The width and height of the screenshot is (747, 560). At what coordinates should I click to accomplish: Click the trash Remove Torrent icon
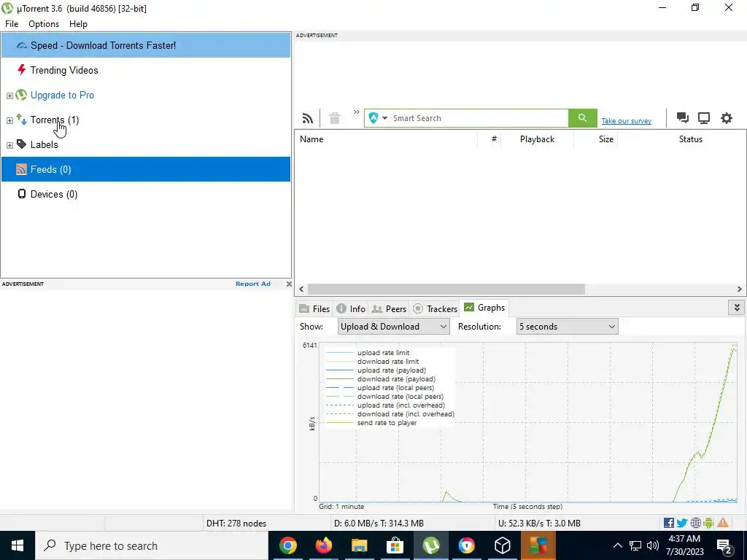pyautogui.click(x=335, y=118)
